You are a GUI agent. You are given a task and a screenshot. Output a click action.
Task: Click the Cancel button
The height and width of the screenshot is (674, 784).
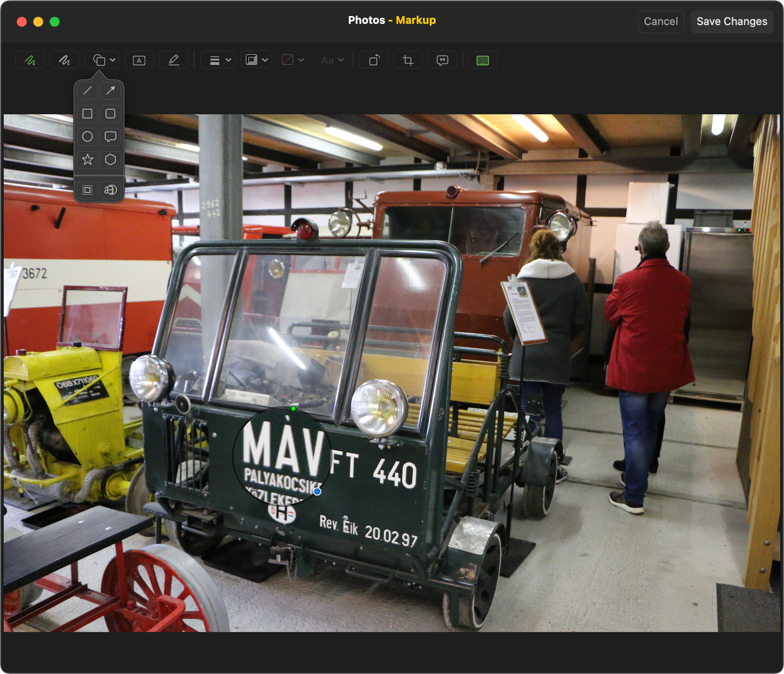661,21
